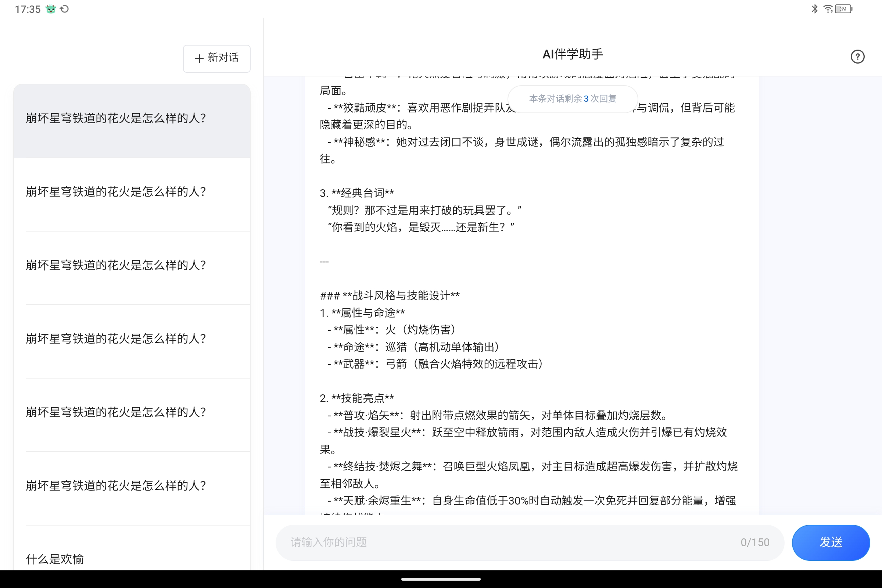Start a new chat with 新对话 button

click(x=216, y=58)
